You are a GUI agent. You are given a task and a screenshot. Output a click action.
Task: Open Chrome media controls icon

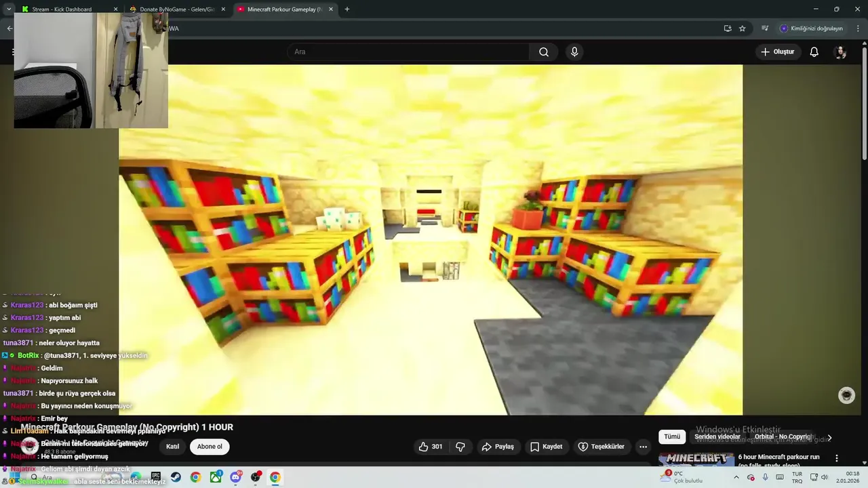tap(765, 28)
